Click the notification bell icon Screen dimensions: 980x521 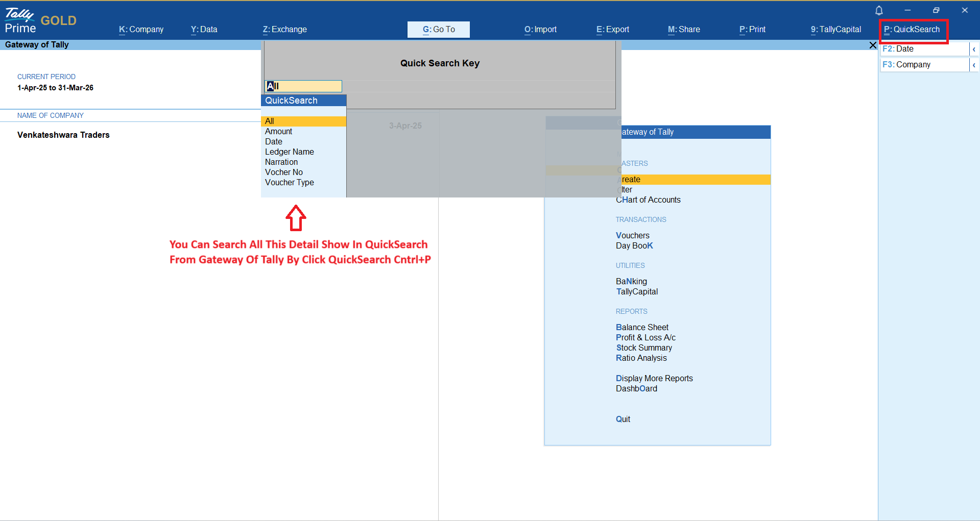pos(879,11)
